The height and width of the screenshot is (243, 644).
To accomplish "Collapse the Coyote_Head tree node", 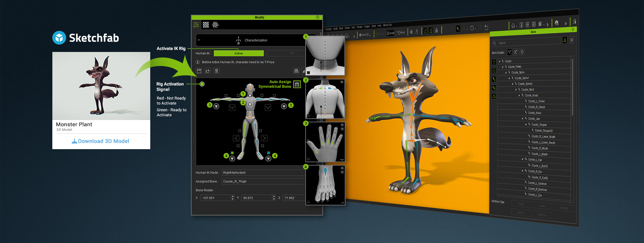I will tap(519, 96).
